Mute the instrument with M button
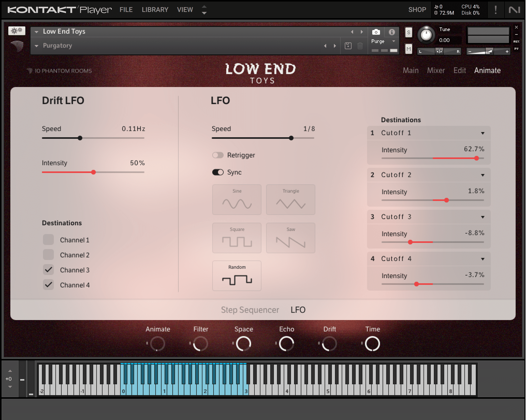 pos(408,49)
